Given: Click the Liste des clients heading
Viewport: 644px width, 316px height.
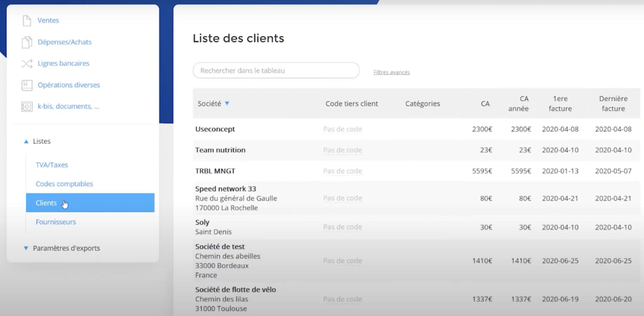Looking at the screenshot, I should (238, 38).
